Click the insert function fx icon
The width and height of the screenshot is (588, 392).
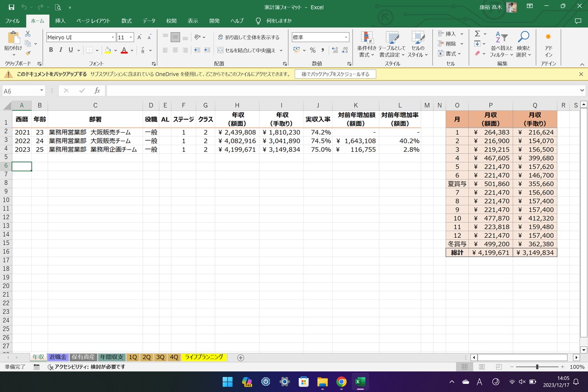coord(97,91)
